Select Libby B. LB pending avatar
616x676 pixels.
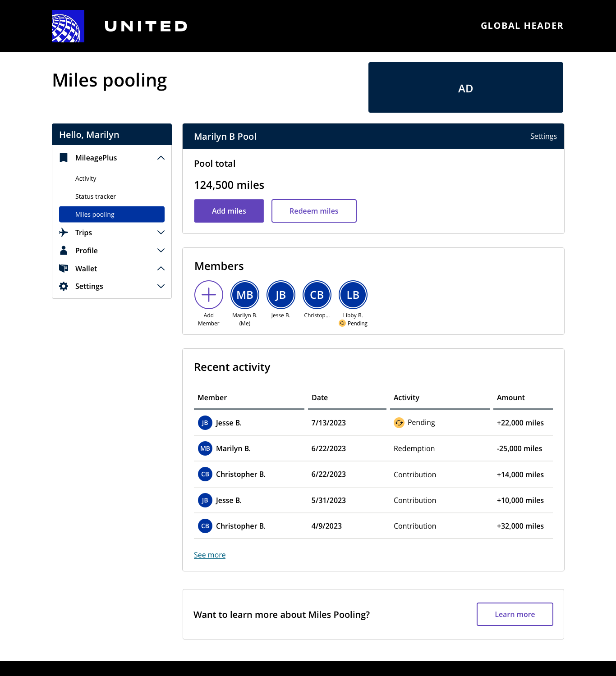[353, 295]
